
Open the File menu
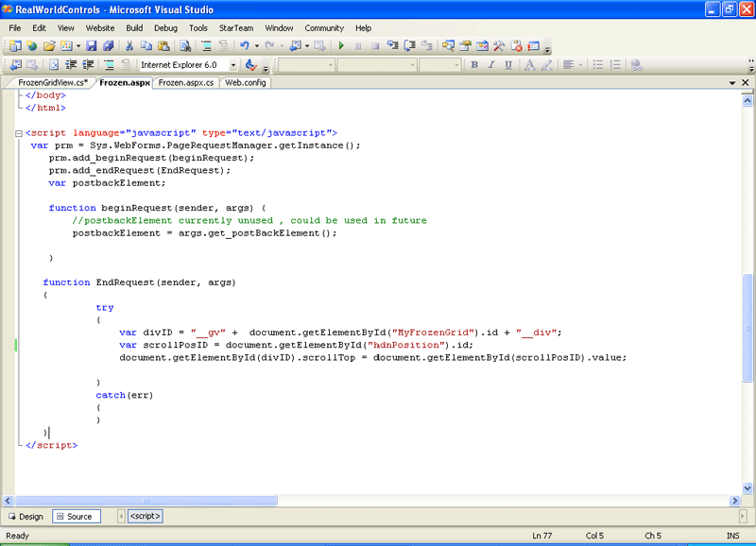pos(15,28)
